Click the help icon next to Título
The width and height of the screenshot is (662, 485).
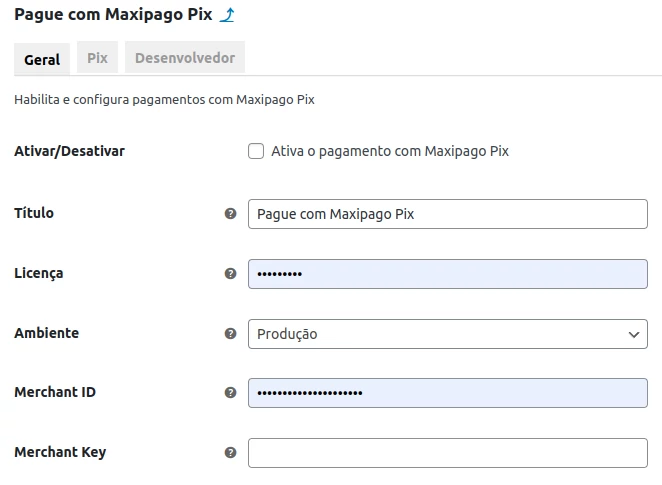click(x=231, y=214)
